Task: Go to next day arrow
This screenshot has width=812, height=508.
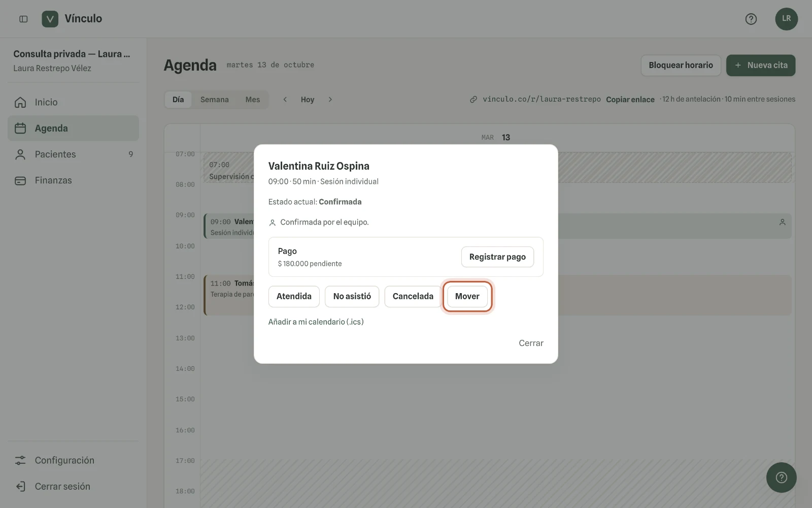Action: tap(330, 100)
